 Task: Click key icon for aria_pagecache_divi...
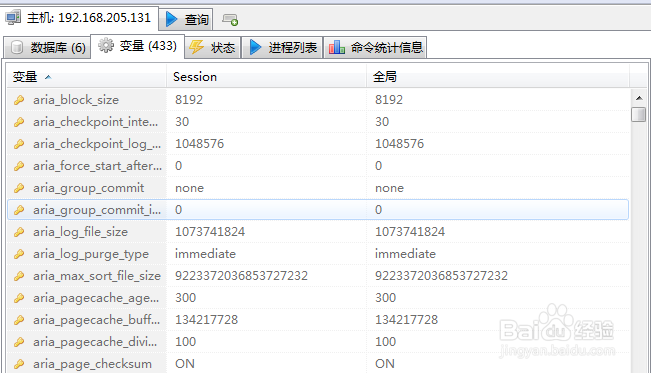click(19, 342)
